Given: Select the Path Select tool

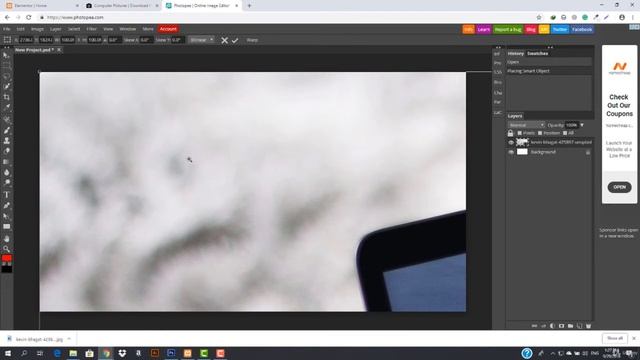Looking at the screenshot, I should click(6, 216).
